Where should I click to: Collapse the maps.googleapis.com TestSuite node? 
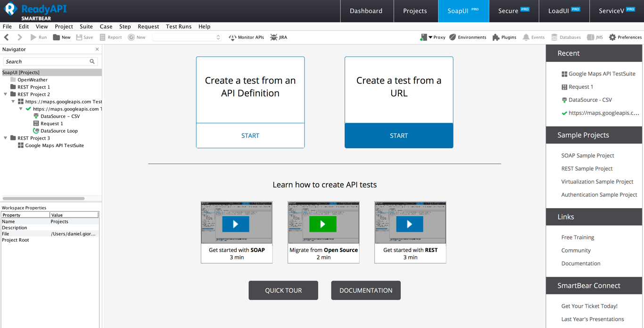pos(13,101)
